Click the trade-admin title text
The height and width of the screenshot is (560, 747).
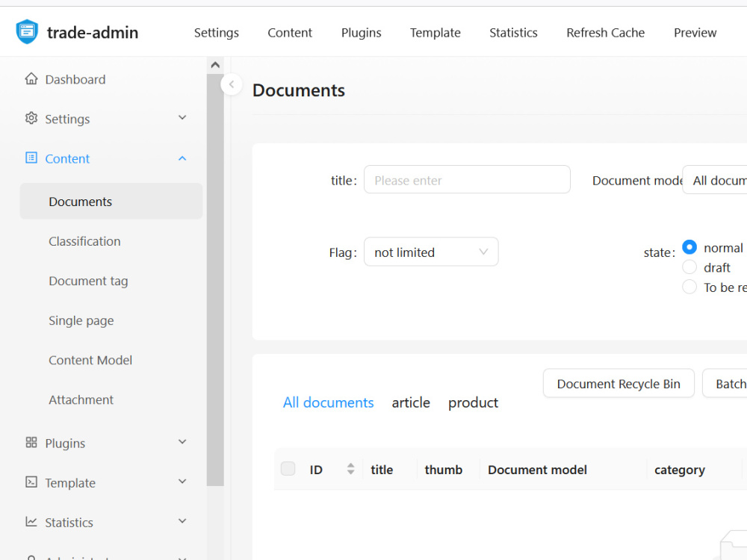(x=93, y=32)
